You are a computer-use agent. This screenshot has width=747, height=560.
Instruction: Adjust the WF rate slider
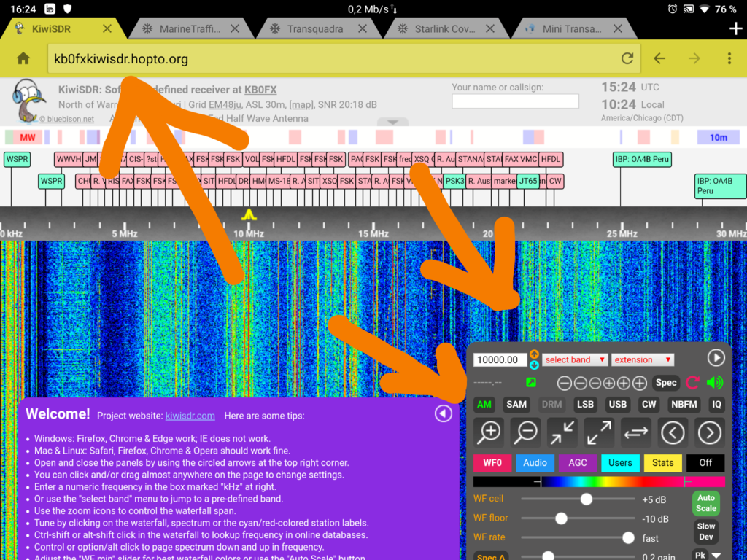(578, 537)
